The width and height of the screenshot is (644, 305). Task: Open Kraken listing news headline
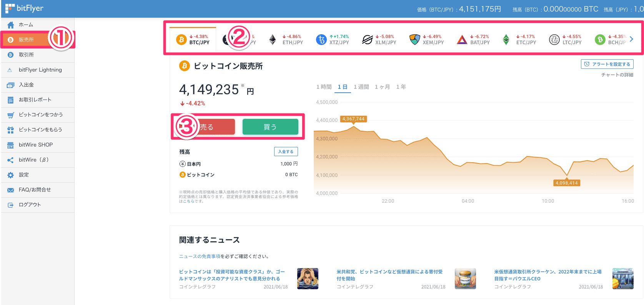click(x=547, y=275)
